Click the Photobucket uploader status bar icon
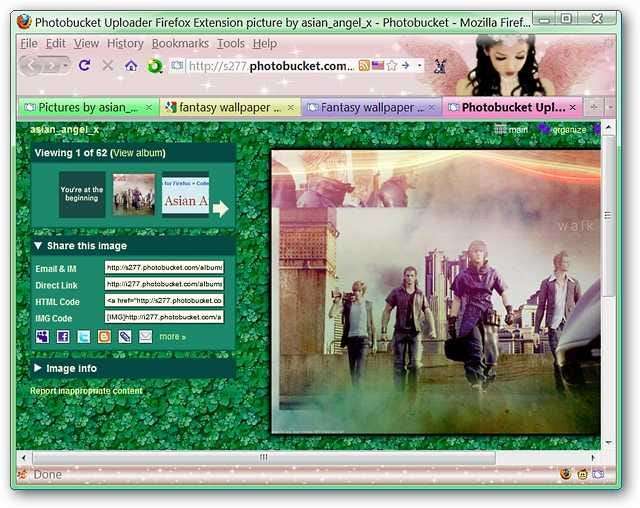The image size is (640, 508). tap(598, 474)
